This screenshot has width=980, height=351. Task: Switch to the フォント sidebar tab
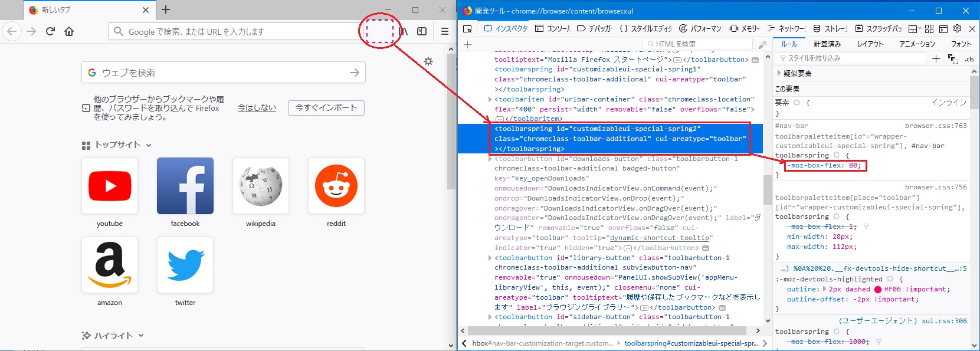pos(961,44)
